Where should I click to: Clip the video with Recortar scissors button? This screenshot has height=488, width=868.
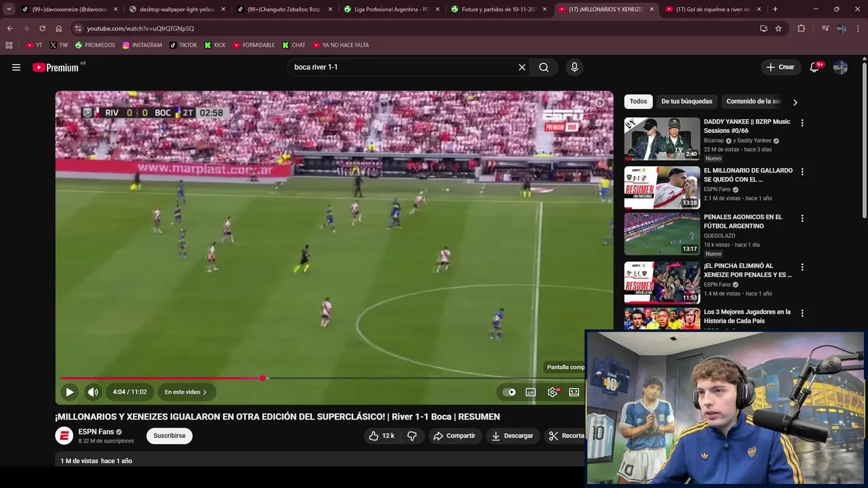[567, 436]
